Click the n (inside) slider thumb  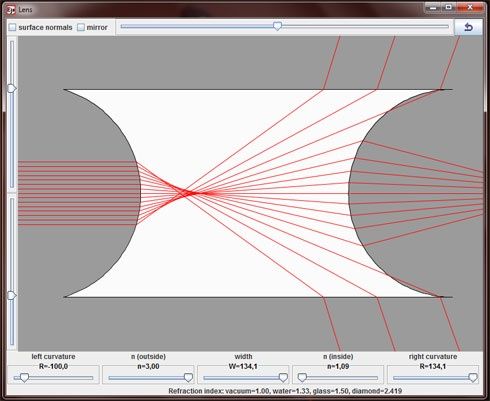[302, 377]
